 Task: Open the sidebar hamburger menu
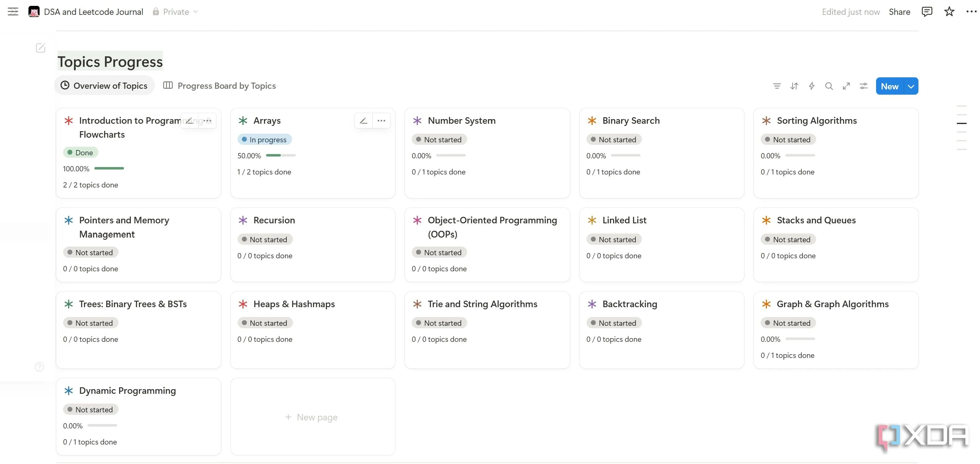pos(13,12)
